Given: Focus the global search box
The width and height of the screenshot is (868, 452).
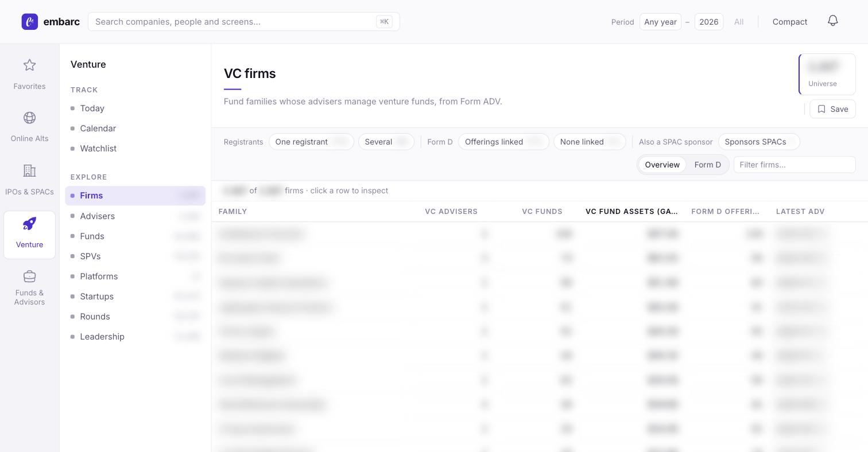Looking at the screenshot, I should click(244, 22).
